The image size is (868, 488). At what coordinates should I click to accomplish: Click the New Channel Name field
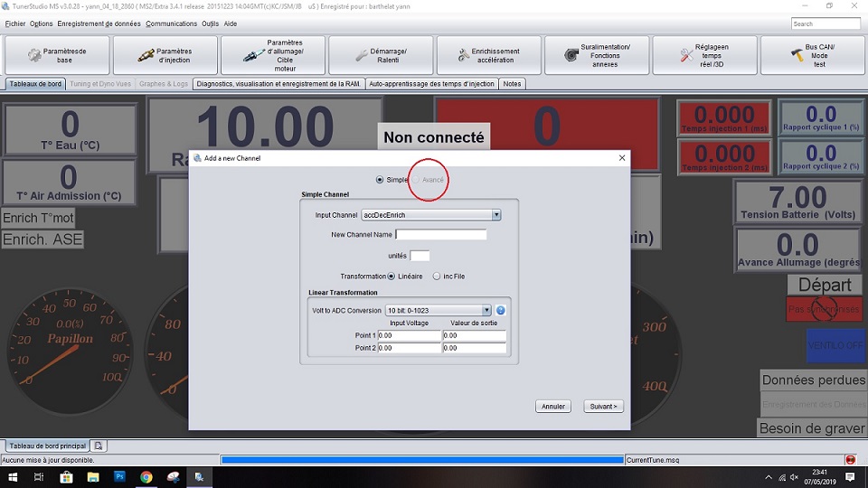pos(441,235)
